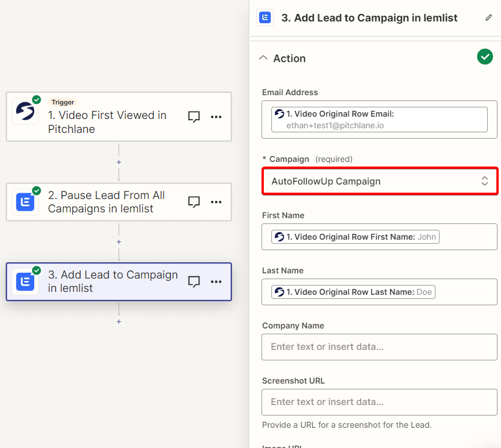Rename step using the pencil edit icon

(489, 17)
